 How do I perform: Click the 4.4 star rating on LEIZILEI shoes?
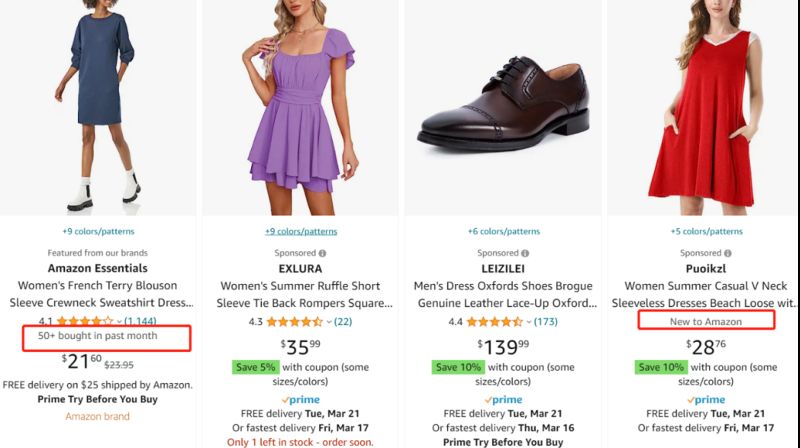pyautogui.click(x=495, y=321)
